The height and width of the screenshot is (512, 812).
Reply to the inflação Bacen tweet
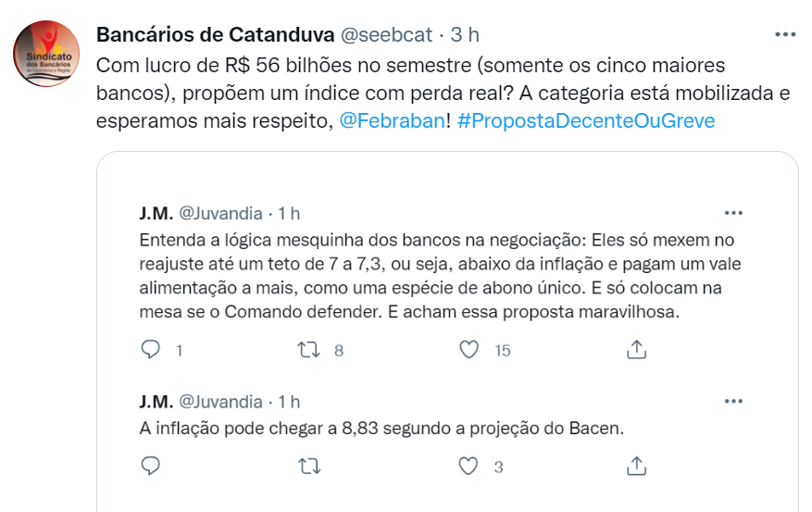(x=150, y=466)
